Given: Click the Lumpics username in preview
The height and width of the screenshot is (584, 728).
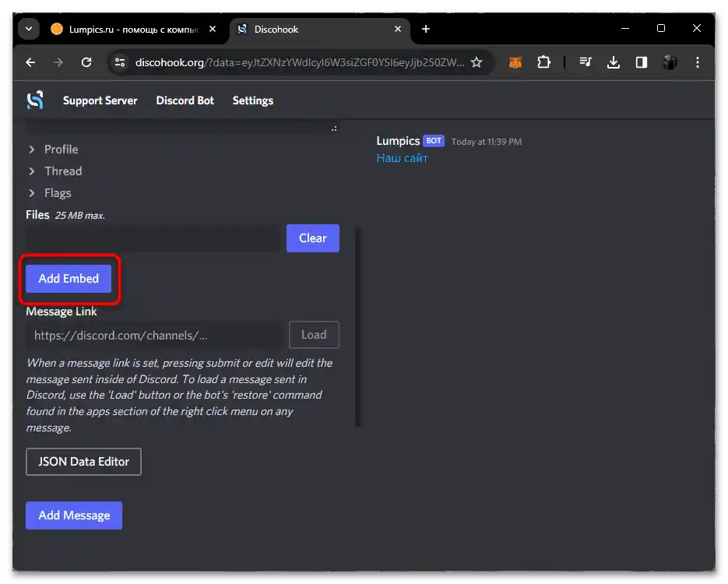Looking at the screenshot, I should [398, 141].
